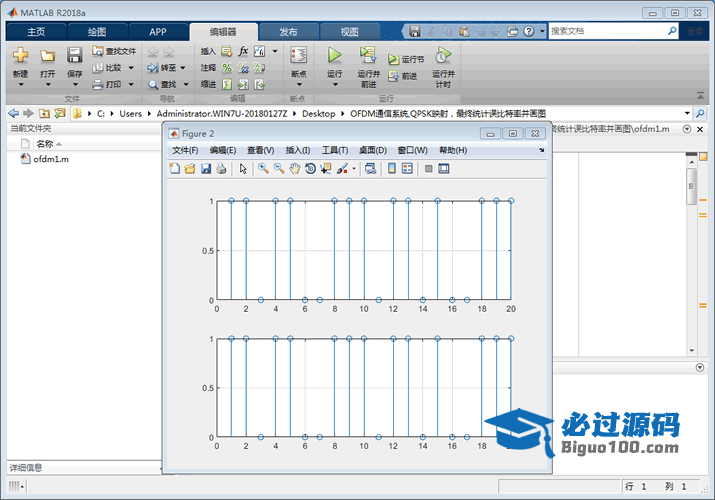Open Figure 2 View (查看) menu

coord(260,150)
